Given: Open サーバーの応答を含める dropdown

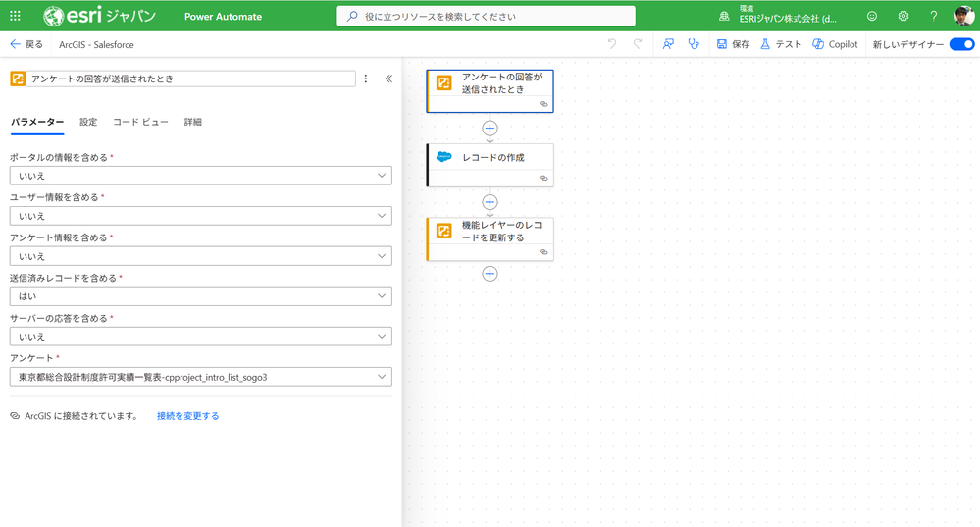Looking at the screenshot, I should [x=201, y=337].
